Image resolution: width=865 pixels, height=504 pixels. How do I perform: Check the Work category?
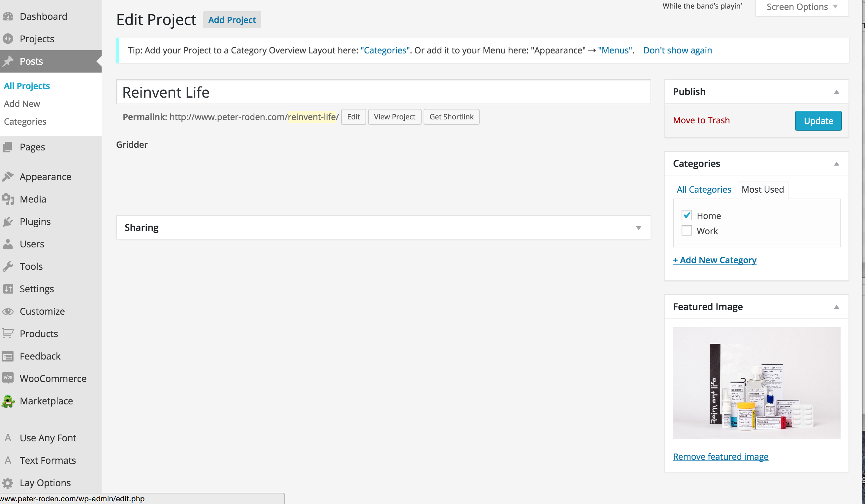coord(687,230)
